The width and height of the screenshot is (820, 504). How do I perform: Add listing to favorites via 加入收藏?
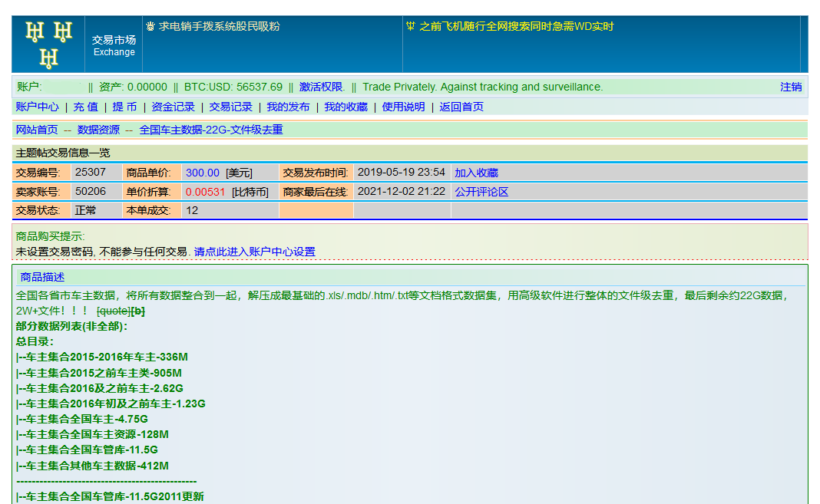point(477,172)
